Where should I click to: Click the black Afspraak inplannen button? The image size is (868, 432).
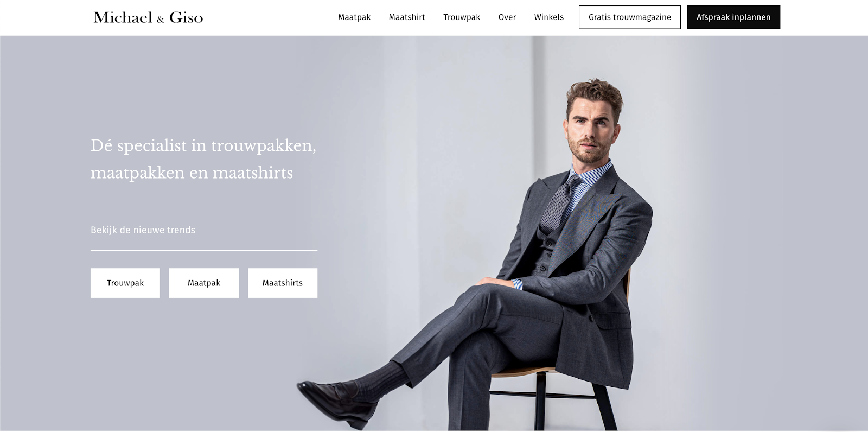pos(733,17)
